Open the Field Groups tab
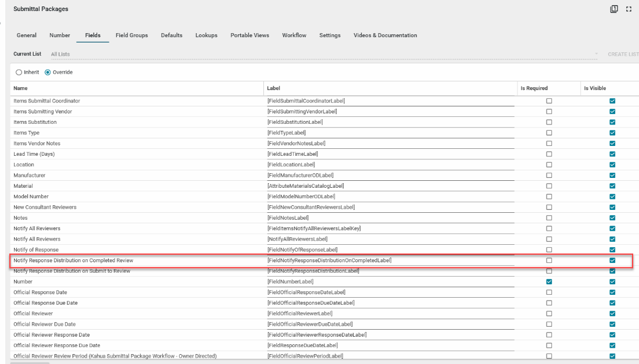Viewport: 639px width, 364px height. coord(131,35)
